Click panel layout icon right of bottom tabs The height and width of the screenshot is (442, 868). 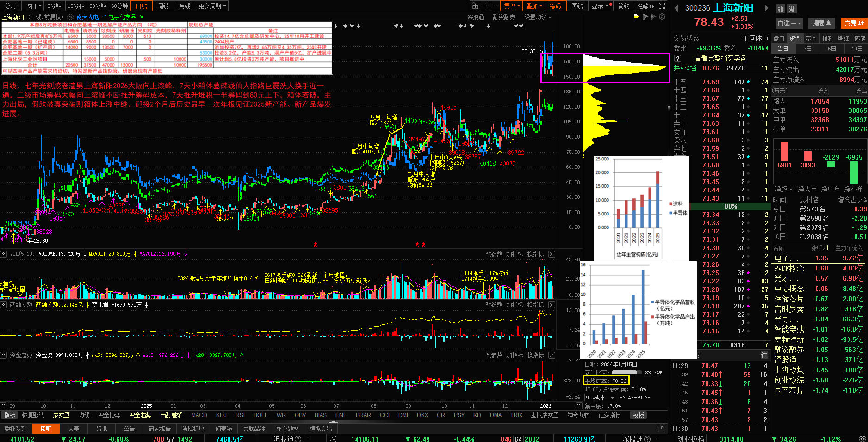tap(662, 429)
